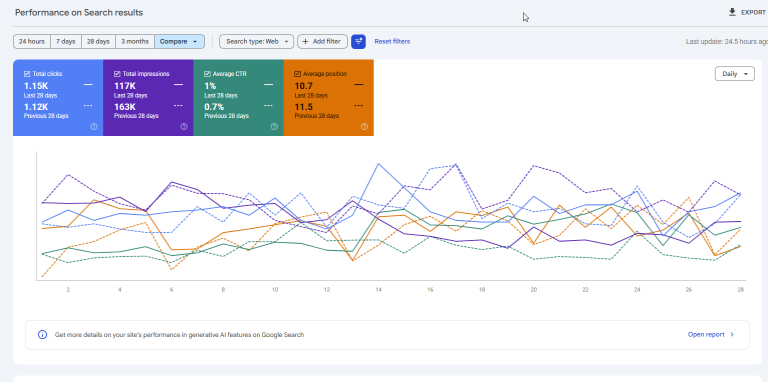Image resolution: width=768 pixels, height=382 pixels.
Task: Click the 11.5 previous position value
Action: 304,107
